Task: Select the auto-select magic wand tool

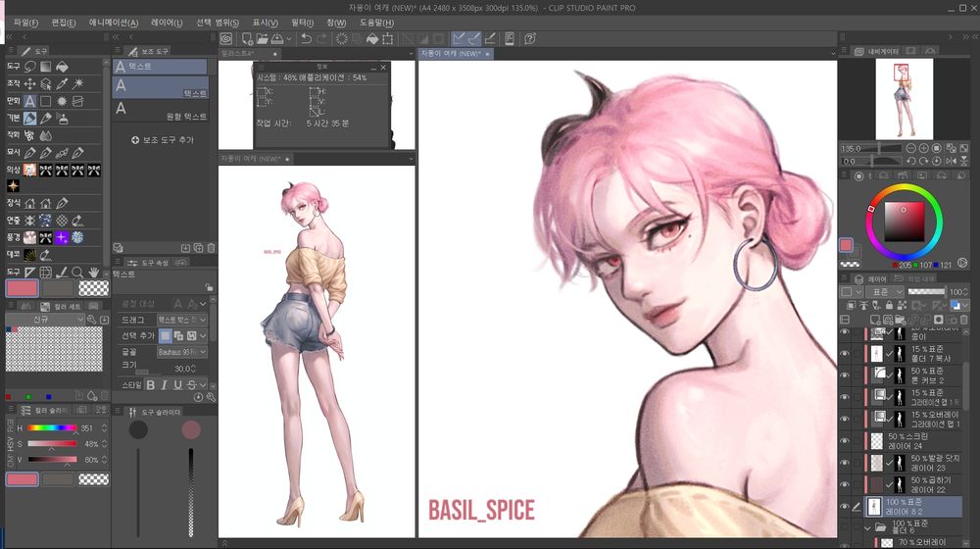Action: [78, 83]
